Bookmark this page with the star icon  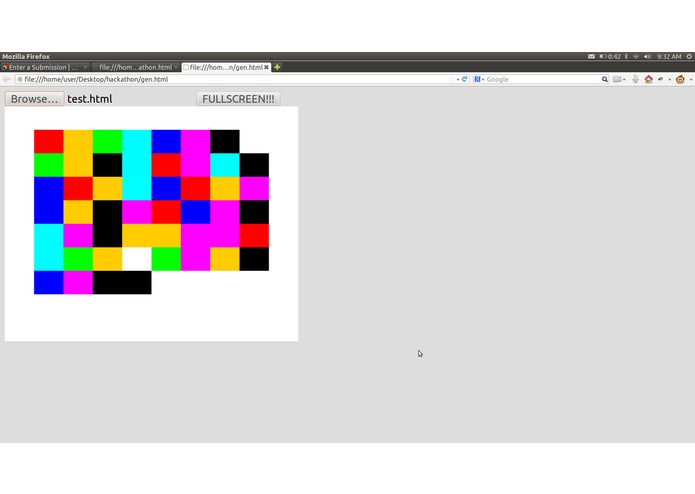pyautogui.click(x=451, y=79)
